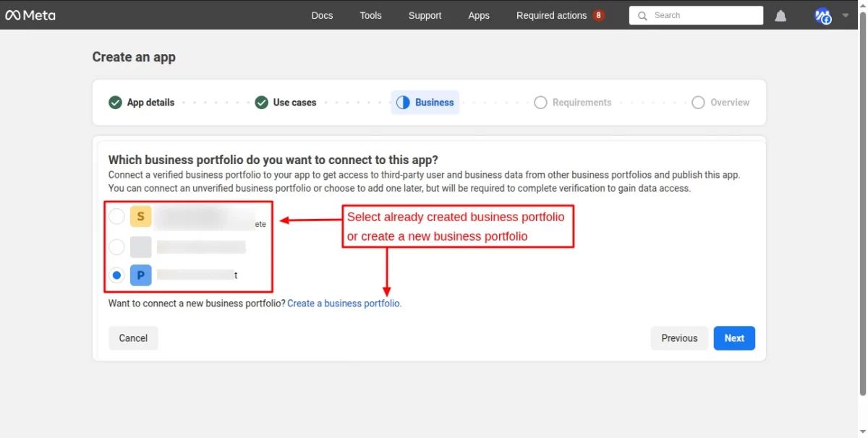Open the Docs menu item
The width and height of the screenshot is (868, 438).
322,15
